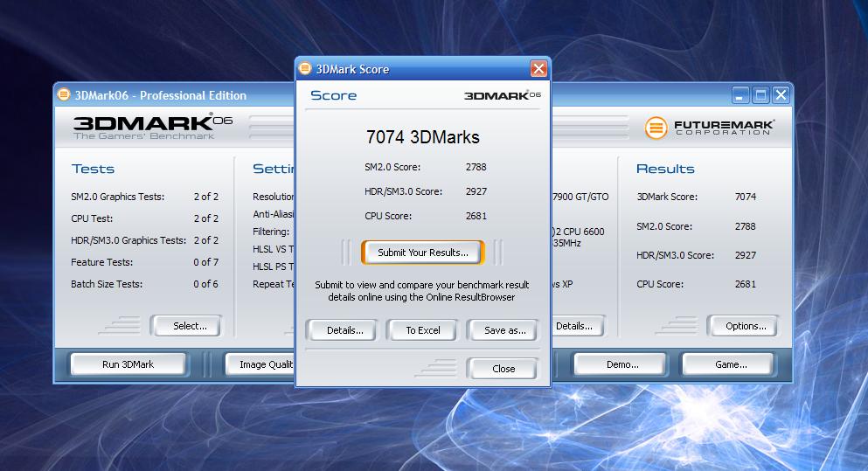Click the '0 of 7' feature tests value
Screen dimensions: 868x471
206,262
